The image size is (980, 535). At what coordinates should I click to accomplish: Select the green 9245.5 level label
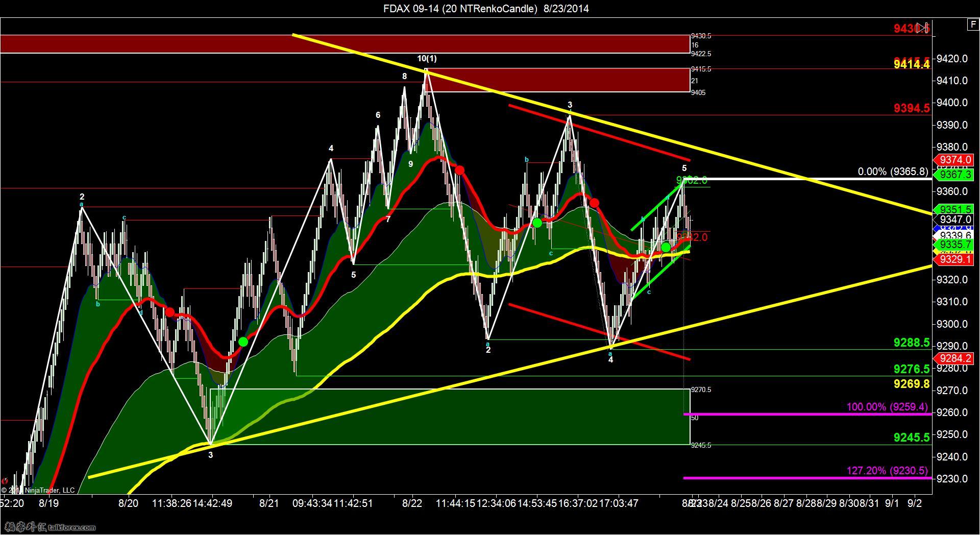click(x=912, y=437)
